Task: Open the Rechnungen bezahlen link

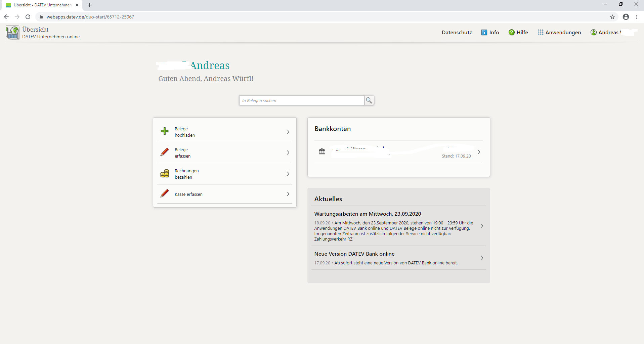Action: (187, 174)
